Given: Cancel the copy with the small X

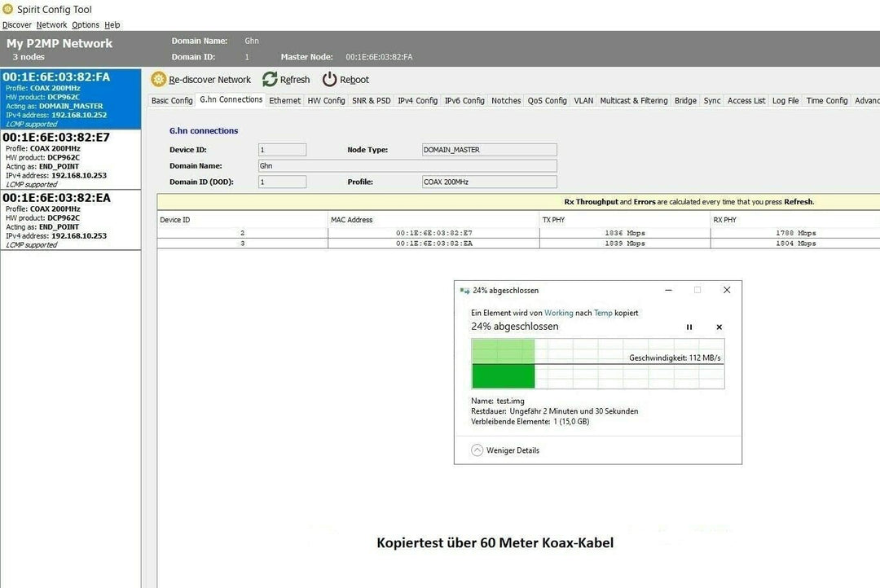Looking at the screenshot, I should point(719,327).
